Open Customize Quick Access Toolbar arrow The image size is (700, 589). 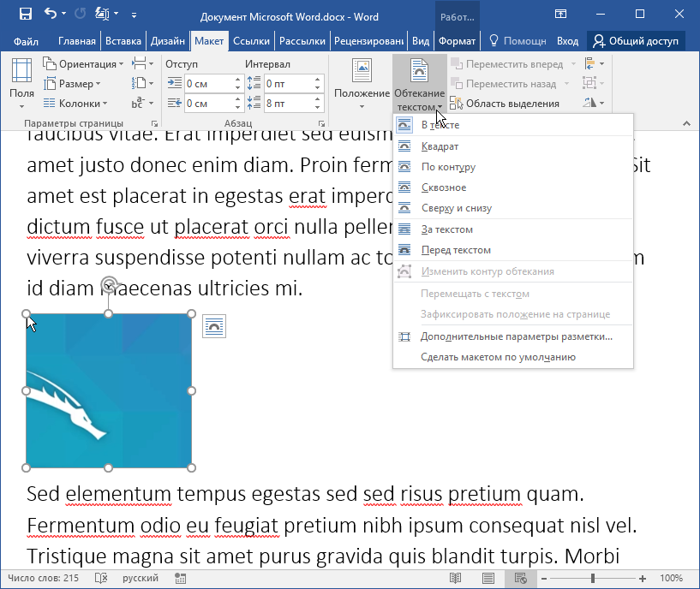(134, 15)
